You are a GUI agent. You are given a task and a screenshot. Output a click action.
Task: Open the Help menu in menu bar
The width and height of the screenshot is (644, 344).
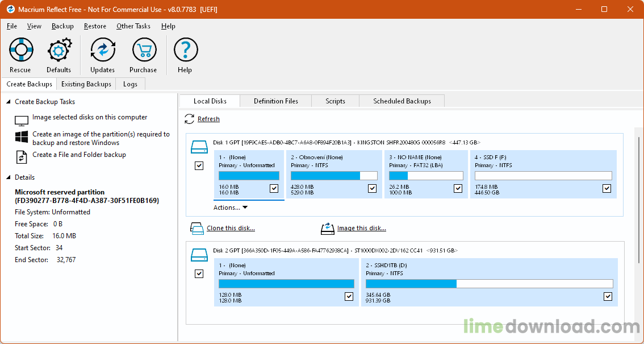(169, 26)
